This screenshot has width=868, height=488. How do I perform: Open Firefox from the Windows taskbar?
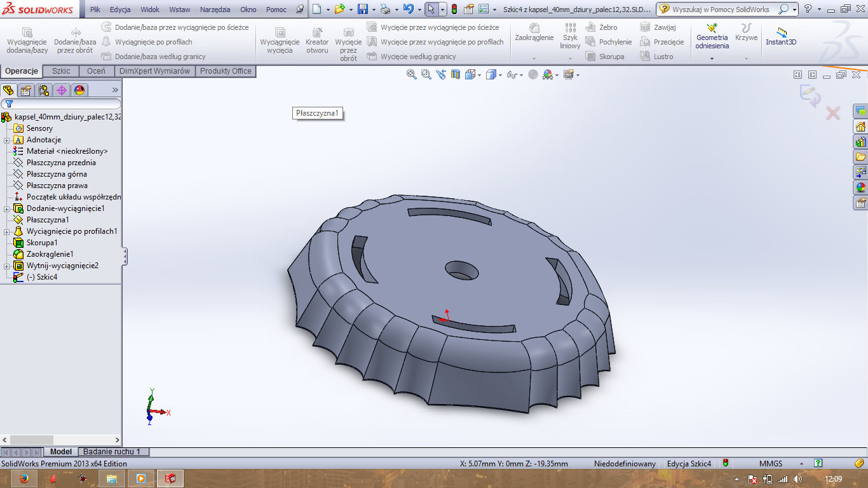(24, 478)
